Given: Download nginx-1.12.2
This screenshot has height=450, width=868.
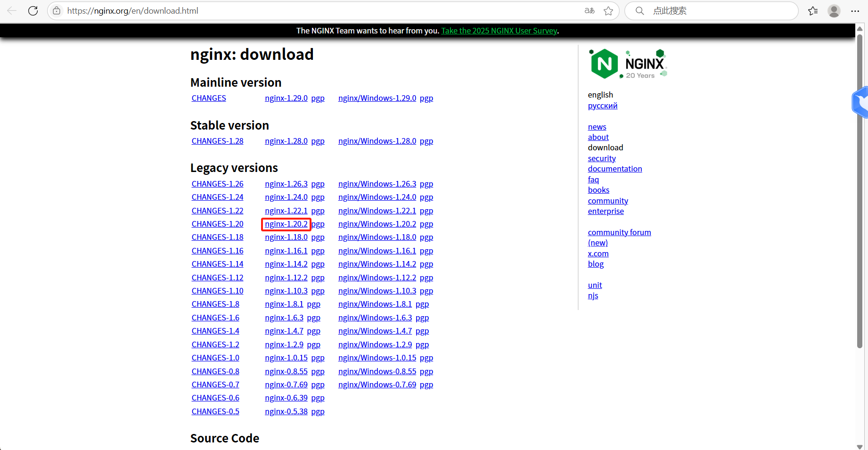Looking at the screenshot, I should point(286,278).
